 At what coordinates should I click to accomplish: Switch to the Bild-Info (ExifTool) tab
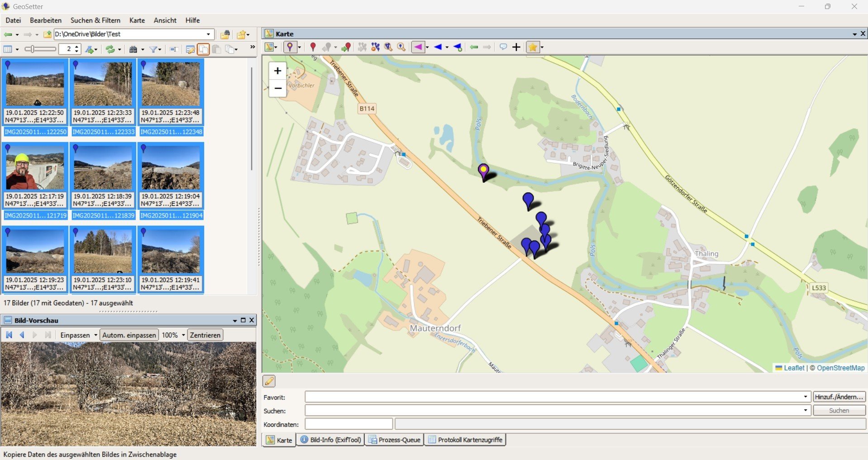[331, 440]
